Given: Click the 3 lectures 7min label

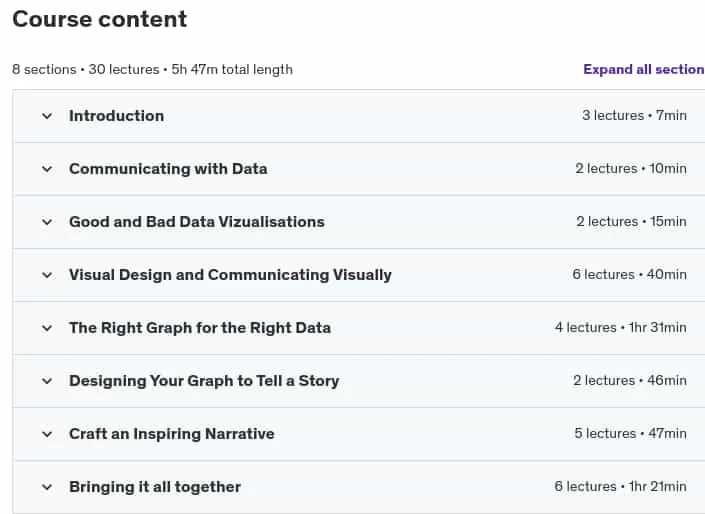Looking at the screenshot, I should pyautogui.click(x=634, y=116).
